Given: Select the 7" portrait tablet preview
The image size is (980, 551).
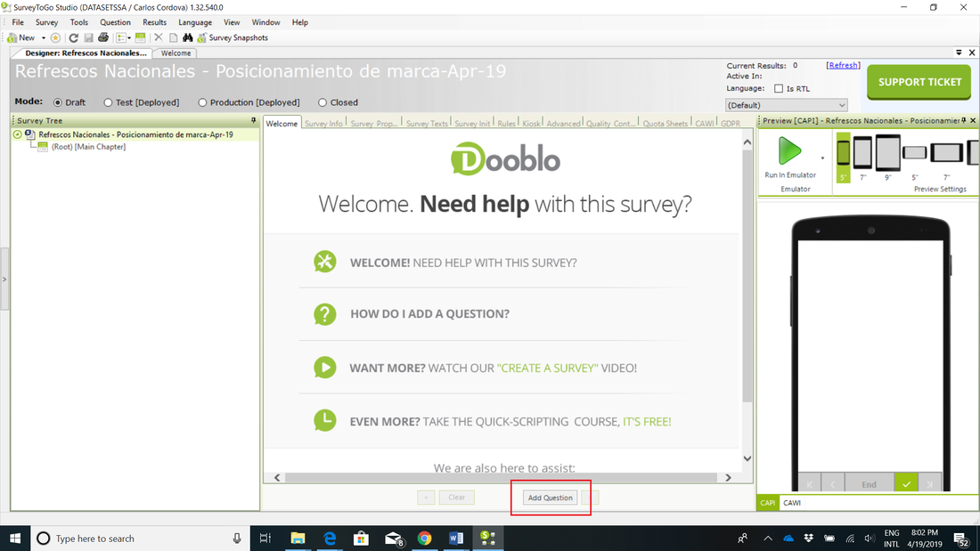Looking at the screenshot, I should [x=862, y=156].
